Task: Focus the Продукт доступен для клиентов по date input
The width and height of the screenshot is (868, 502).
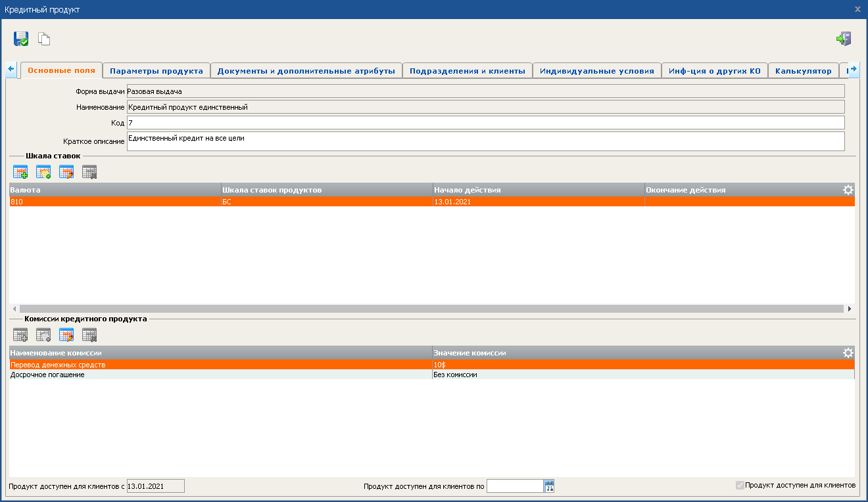Action: point(515,486)
